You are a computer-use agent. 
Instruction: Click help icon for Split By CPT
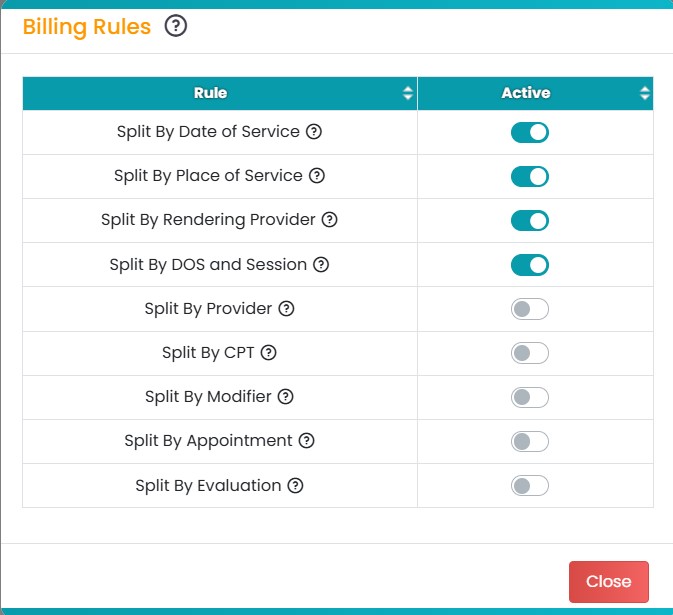pos(268,353)
